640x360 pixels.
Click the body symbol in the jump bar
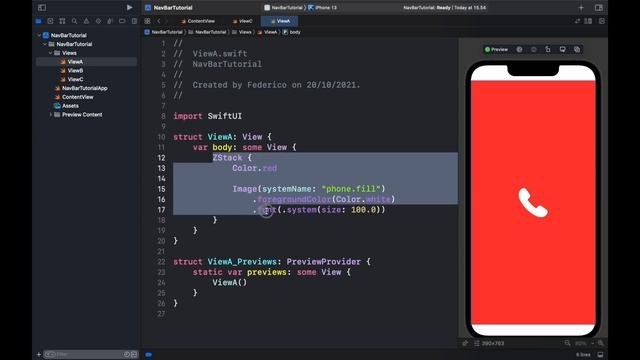(x=291, y=32)
